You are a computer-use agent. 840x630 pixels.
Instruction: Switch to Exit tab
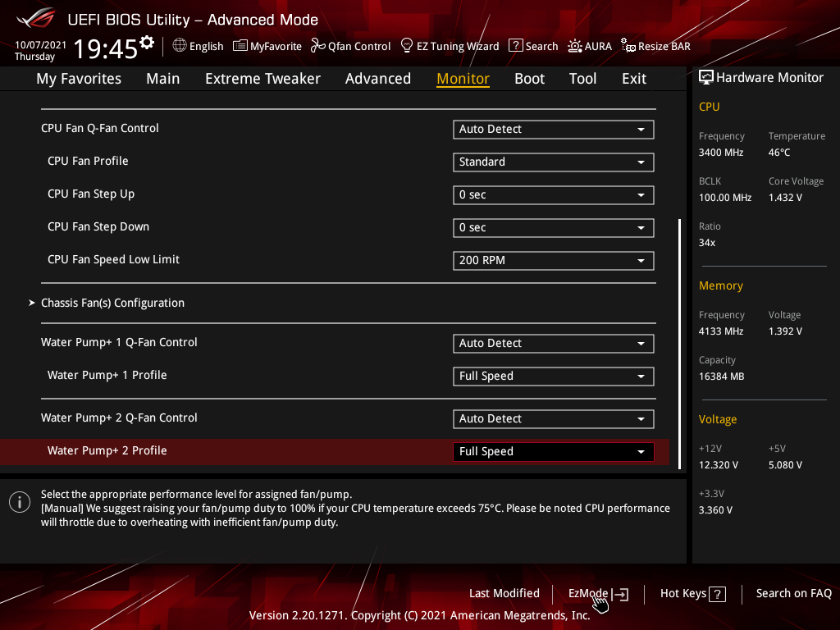point(634,79)
